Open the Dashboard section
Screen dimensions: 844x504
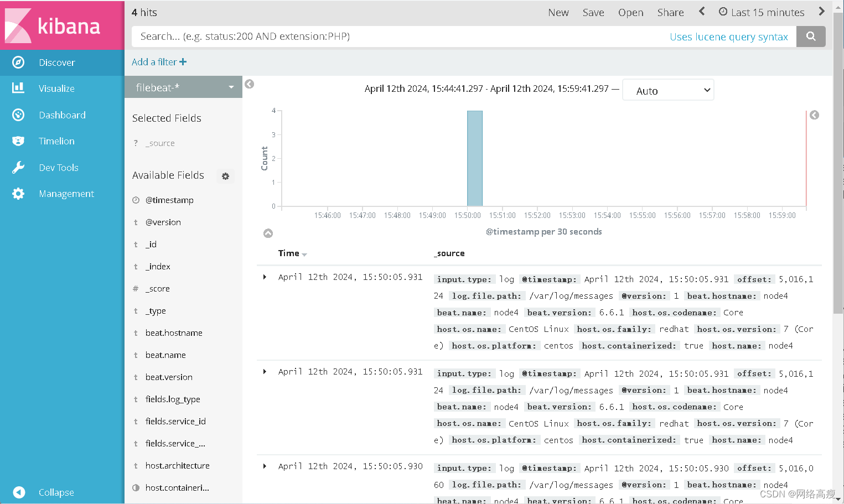point(62,115)
